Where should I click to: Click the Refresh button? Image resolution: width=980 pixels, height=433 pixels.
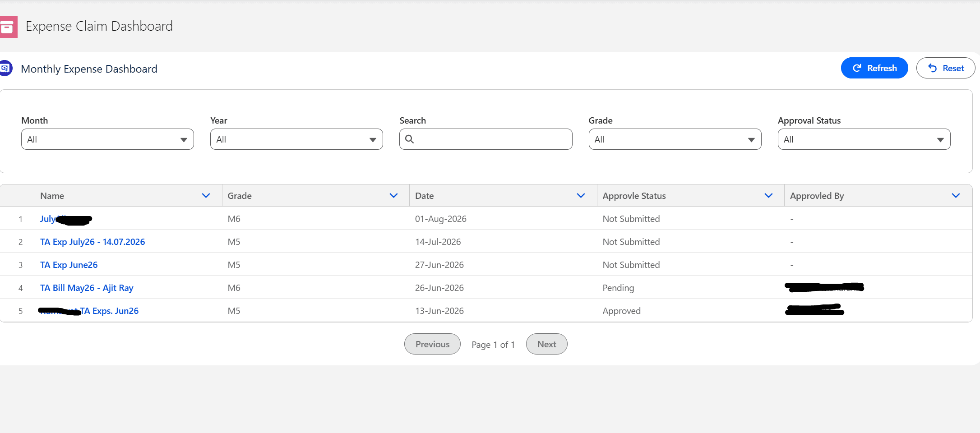tap(874, 68)
